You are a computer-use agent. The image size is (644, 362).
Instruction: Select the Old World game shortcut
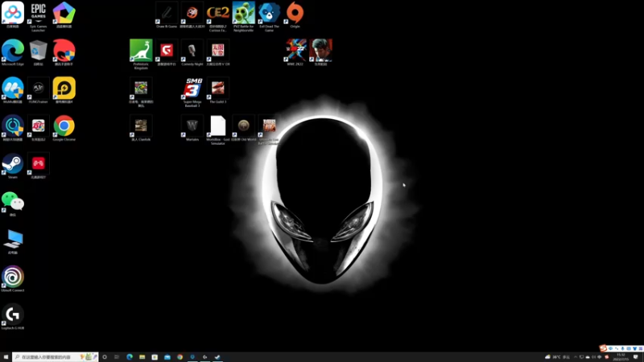[x=244, y=128]
